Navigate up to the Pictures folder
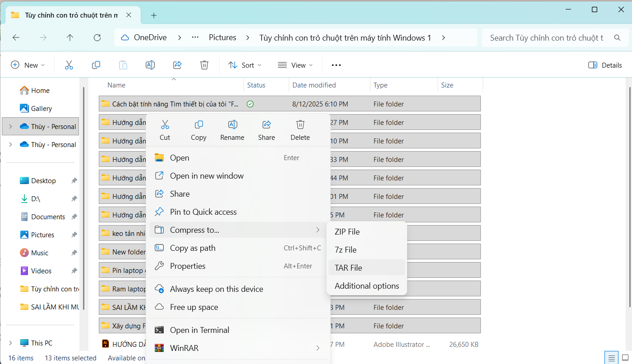 point(70,38)
